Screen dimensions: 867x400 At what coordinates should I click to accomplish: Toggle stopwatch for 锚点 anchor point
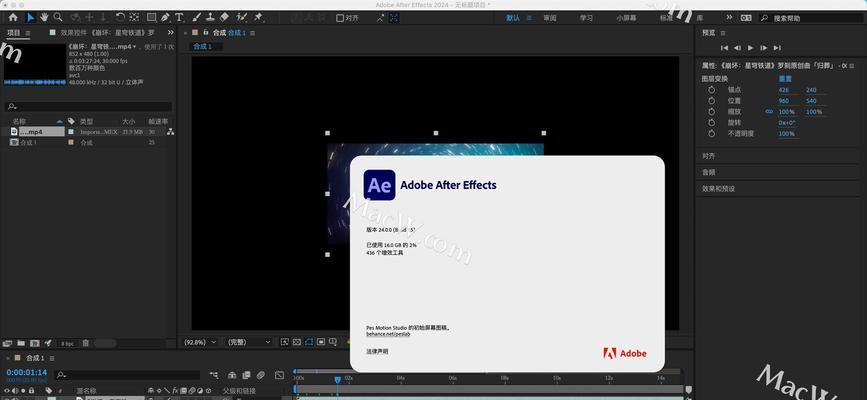(x=712, y=90)
